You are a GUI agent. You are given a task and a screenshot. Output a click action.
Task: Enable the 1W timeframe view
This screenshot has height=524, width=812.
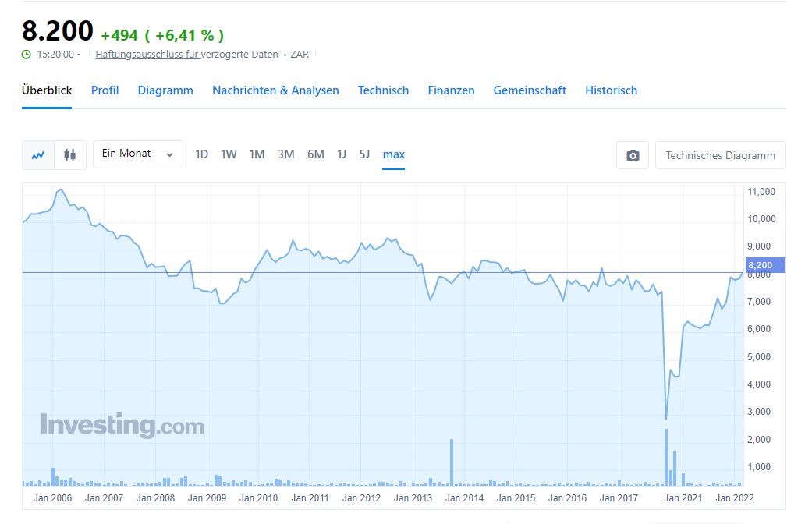click(229, 154)
